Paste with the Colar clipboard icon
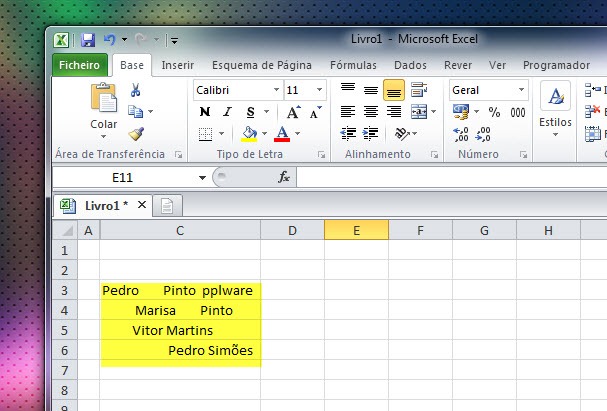This screenshot has width=607, height=411. pos(103,98)
